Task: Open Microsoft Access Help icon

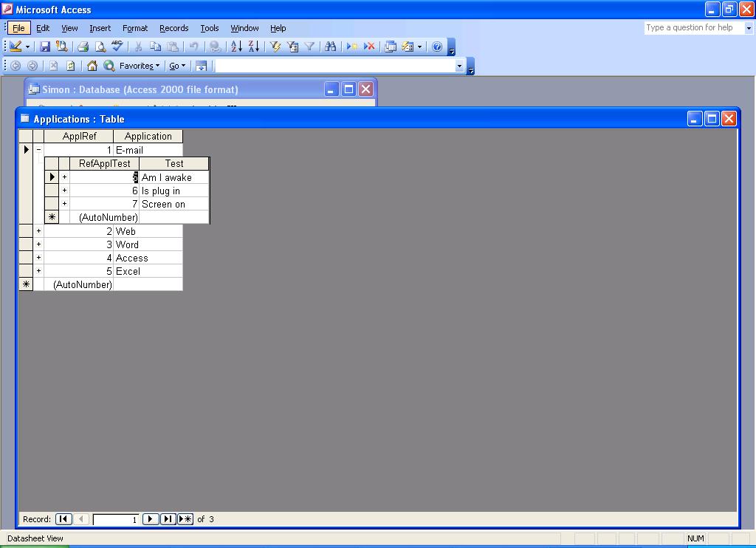Action: pos(437,47)
